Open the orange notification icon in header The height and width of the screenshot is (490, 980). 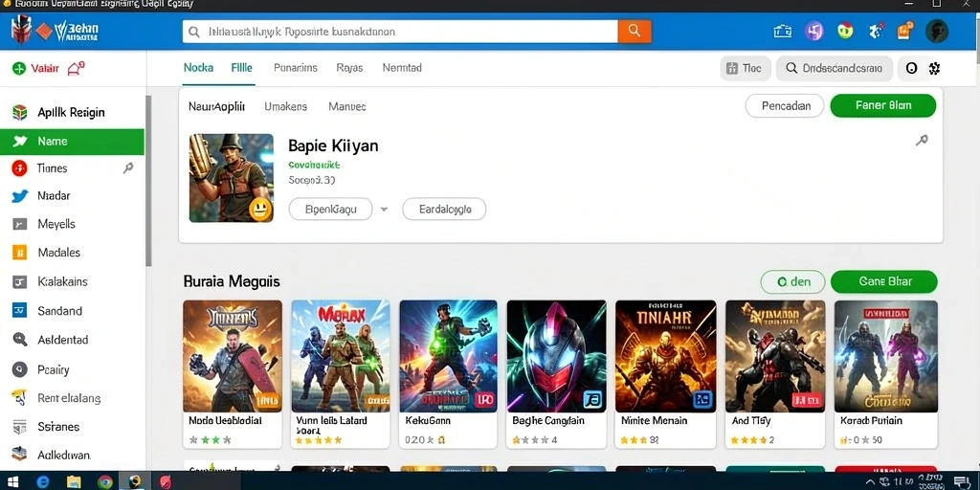[x=904, y=32]
